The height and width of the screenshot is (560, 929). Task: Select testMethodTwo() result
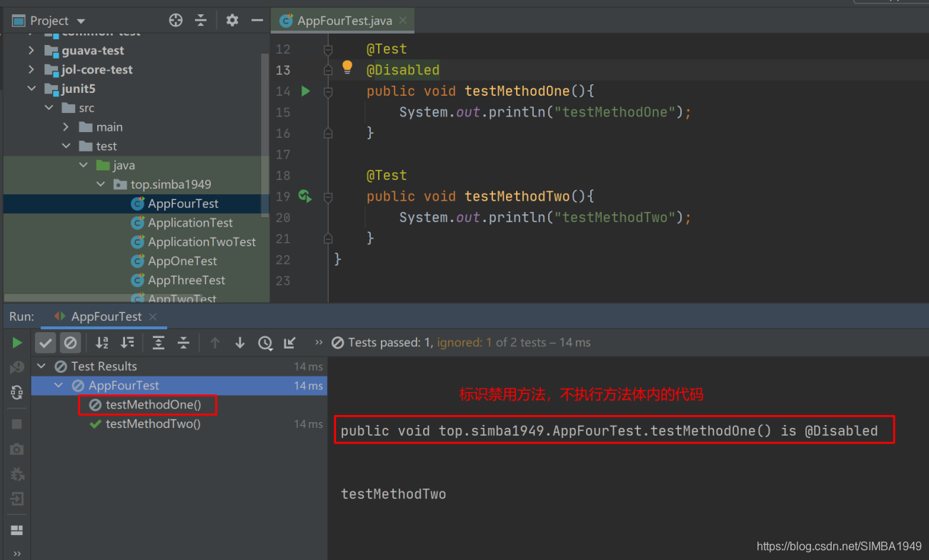pos(153,424)
